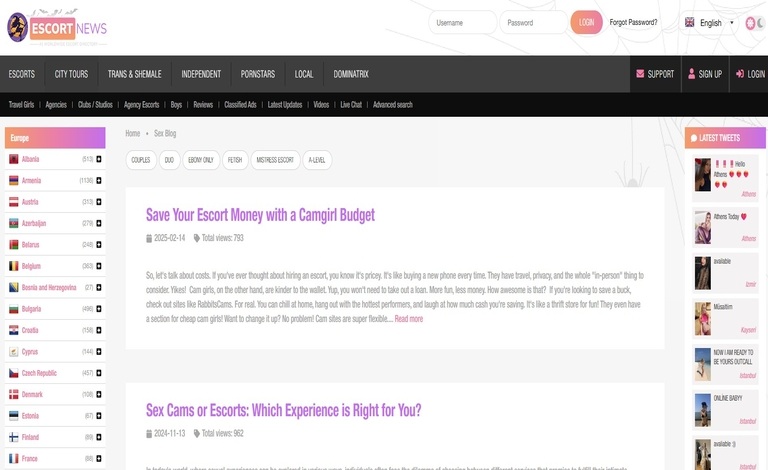Click the Escort News logo

pos(57,27)
